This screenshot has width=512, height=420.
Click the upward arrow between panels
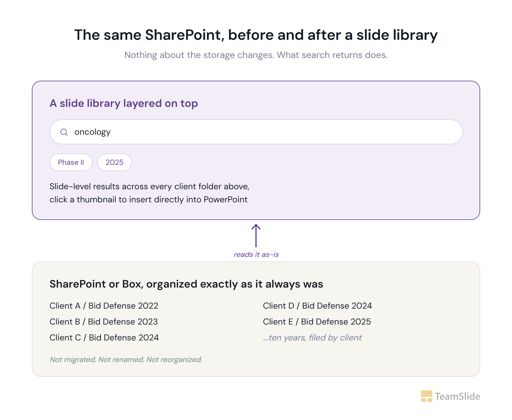(256, 236)
